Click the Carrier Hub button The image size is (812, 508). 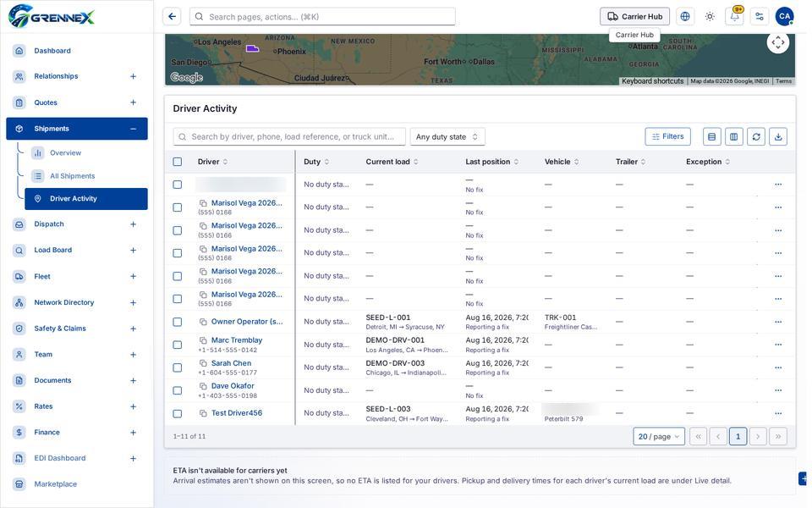click(634, 16)
